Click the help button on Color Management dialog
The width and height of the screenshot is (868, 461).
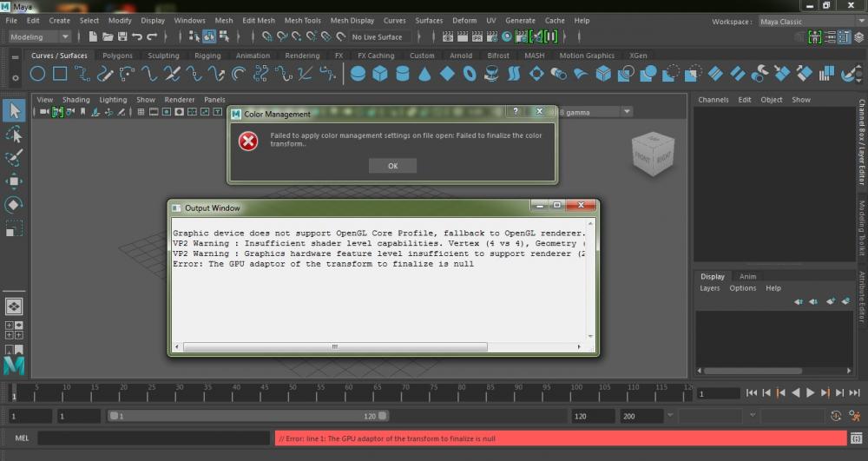(516, 111)
